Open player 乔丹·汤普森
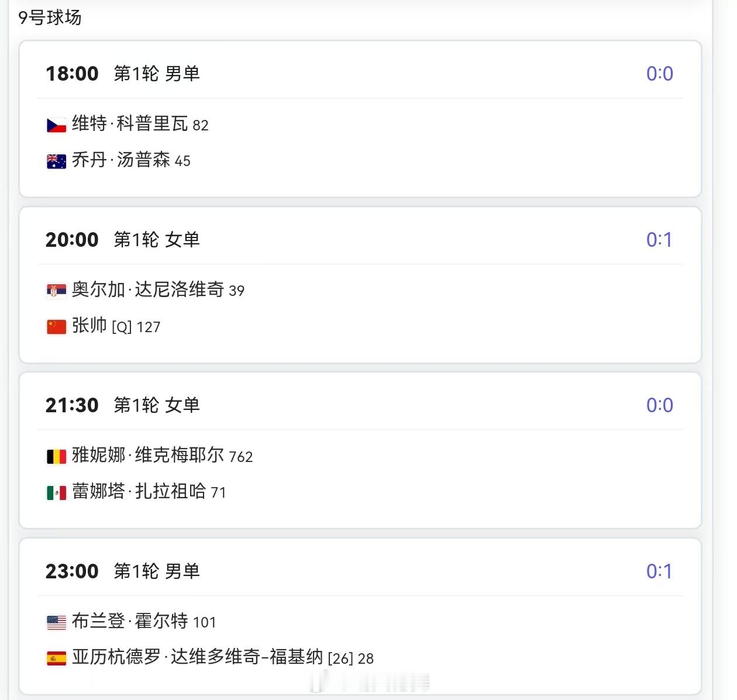The image size is (737, 700). point(121,160)
